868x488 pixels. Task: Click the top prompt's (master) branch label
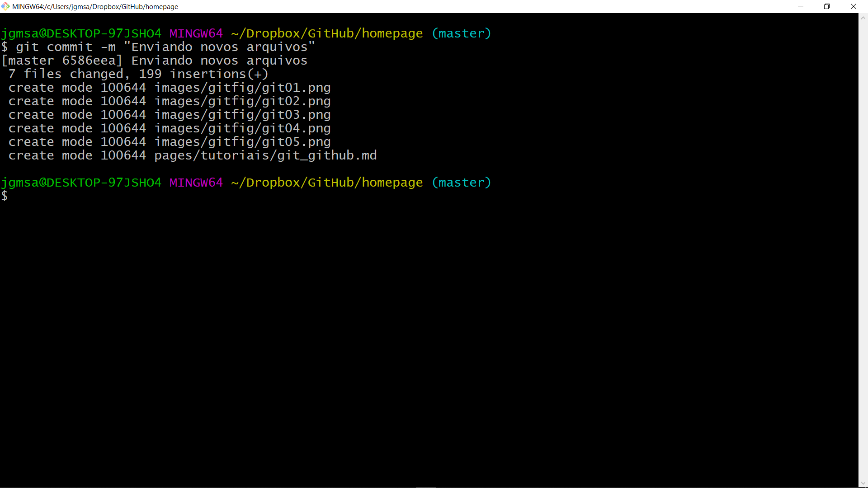461,33
